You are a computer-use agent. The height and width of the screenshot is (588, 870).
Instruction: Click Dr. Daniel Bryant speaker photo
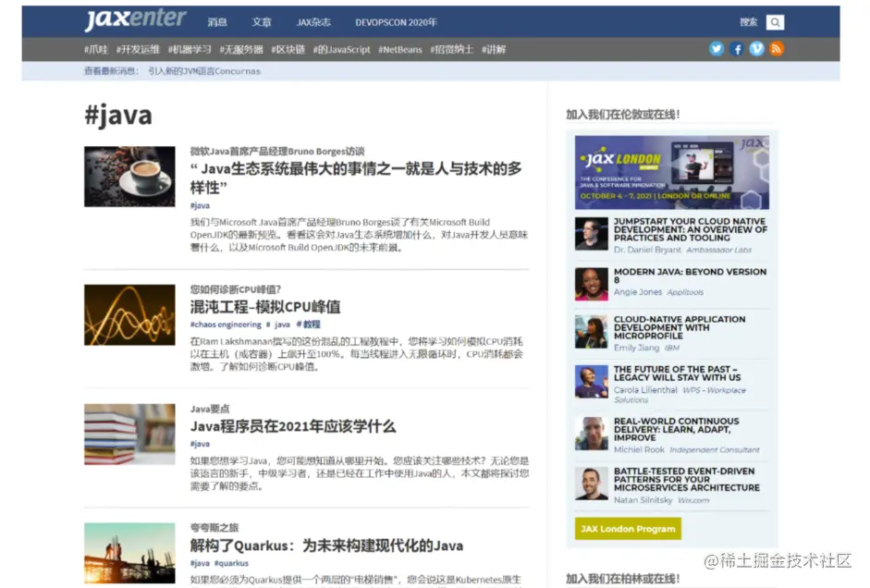[591, 234]
